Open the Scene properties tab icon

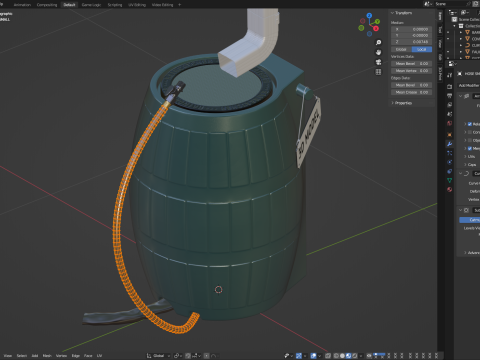[450, 114]
